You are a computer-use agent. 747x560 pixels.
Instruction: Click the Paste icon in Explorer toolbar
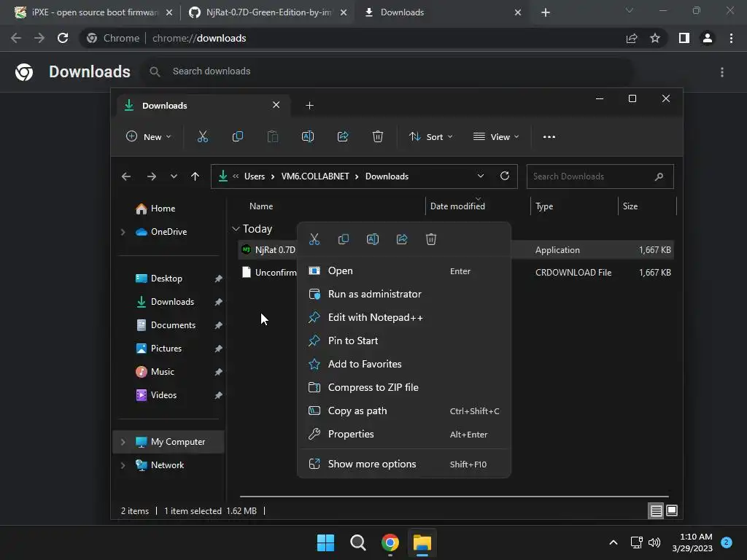(x=273, y=136)
